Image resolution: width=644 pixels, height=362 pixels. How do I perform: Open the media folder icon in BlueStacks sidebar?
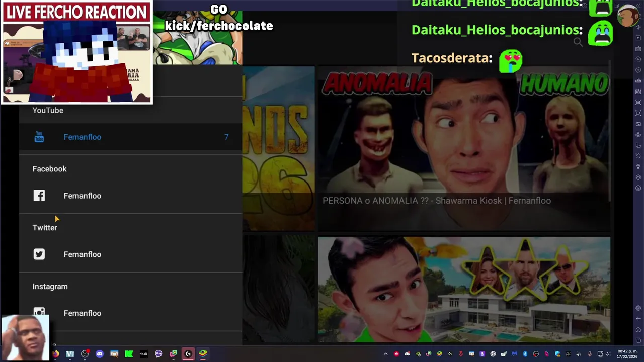pyautogui.click(x=638, y=124)
